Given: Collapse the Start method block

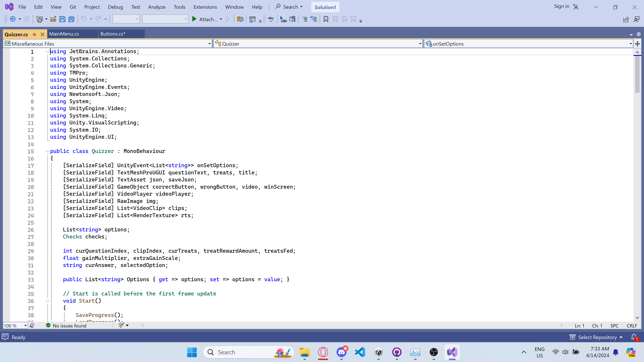Looking at the screenshot, I should click(x=47, y=301).
